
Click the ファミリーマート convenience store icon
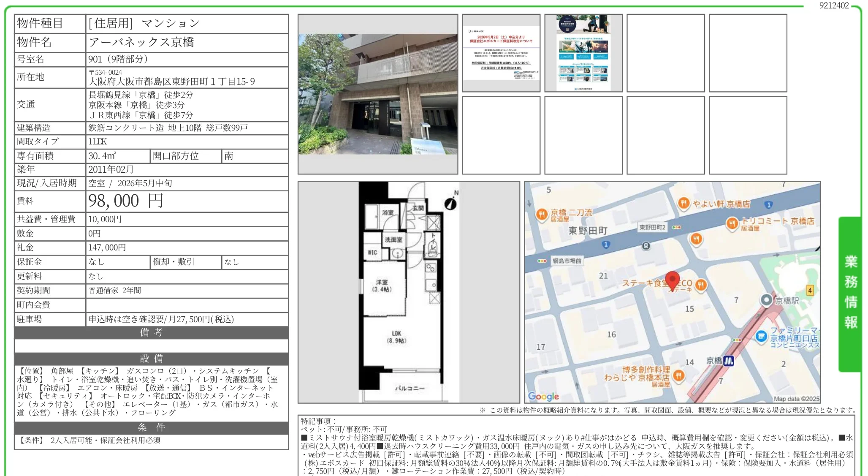(761, 335)
